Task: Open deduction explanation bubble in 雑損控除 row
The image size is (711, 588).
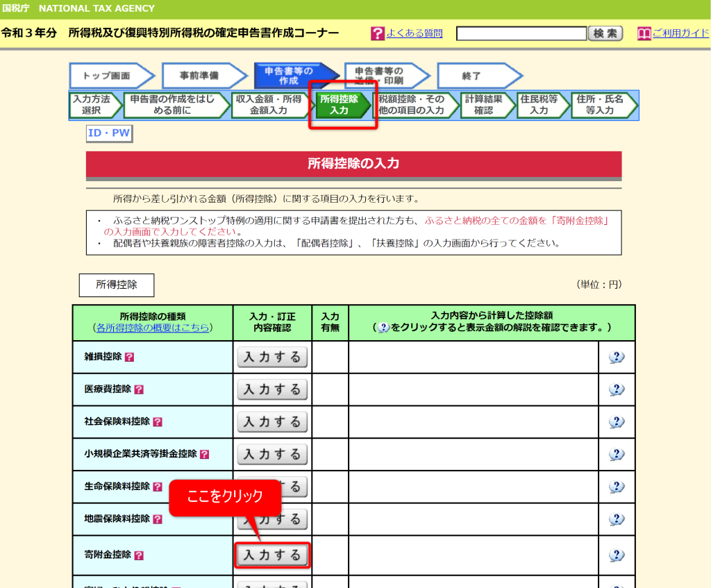Action: click(617, 357)
